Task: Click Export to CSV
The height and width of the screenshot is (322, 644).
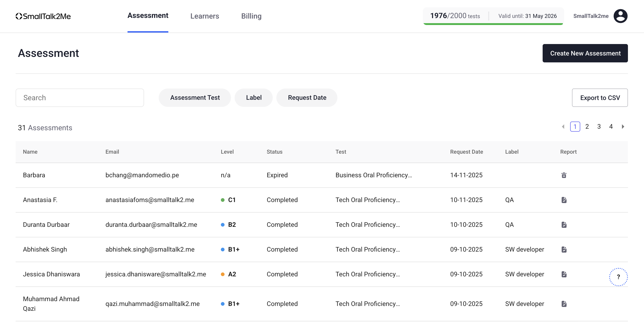Action: (x=600, y=97)
